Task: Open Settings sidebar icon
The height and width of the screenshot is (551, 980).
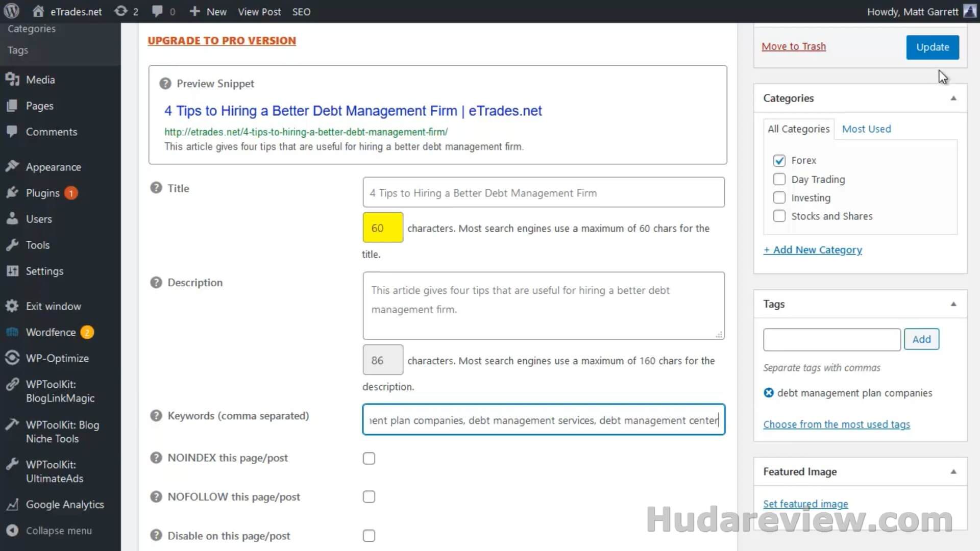Action: point(12,271)
